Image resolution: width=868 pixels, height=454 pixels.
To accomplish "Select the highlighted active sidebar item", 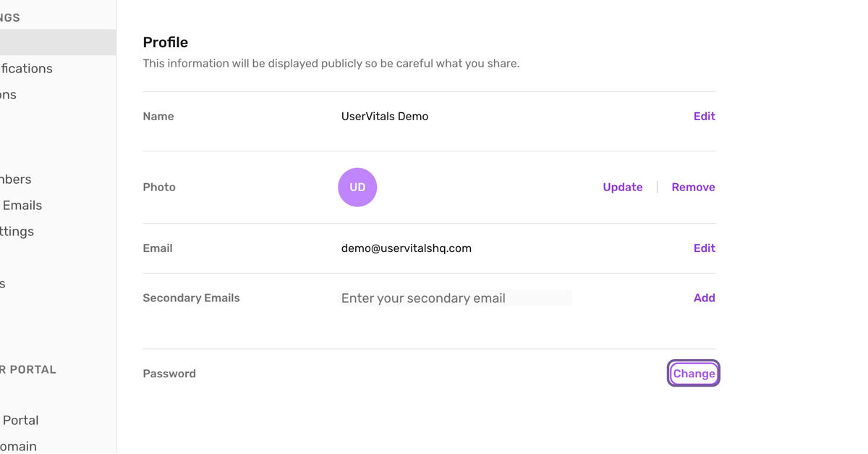I will point(58,42).
